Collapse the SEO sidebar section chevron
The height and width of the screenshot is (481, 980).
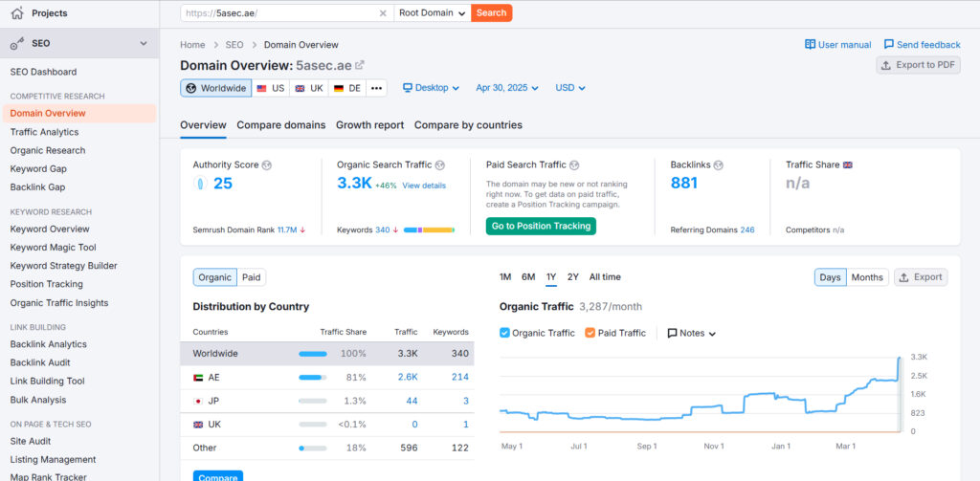144,44
